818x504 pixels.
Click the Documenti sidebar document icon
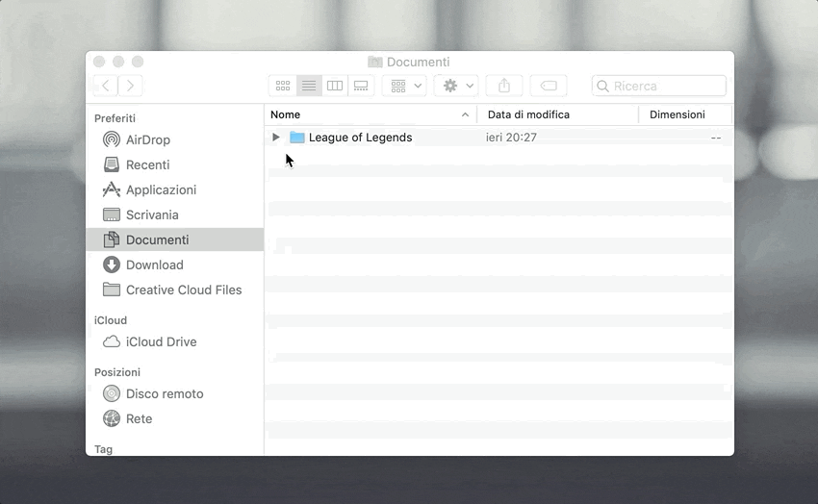pyautogui.click(x=111, y=239)
